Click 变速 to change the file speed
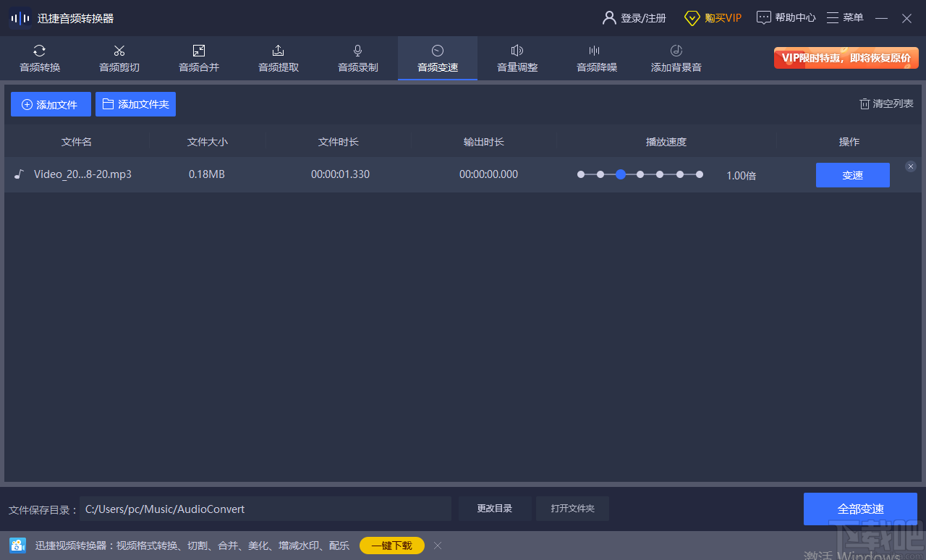The image size is (926, 560). 852,174
